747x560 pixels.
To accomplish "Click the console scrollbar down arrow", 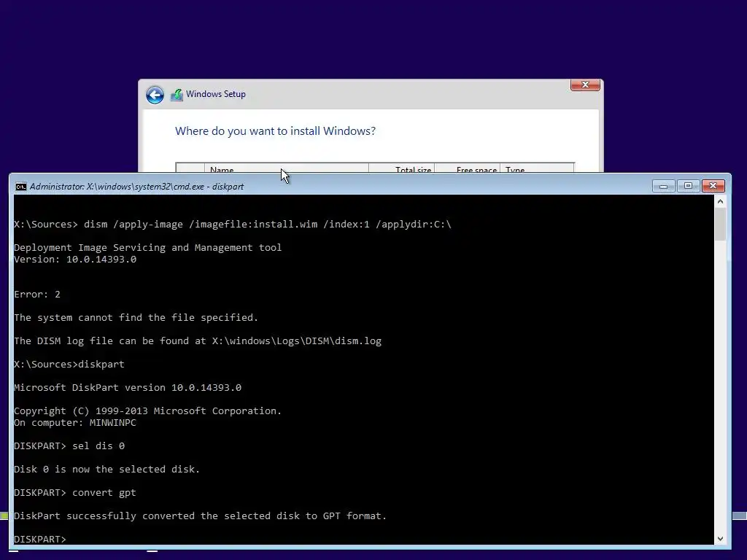I will 720,539.
